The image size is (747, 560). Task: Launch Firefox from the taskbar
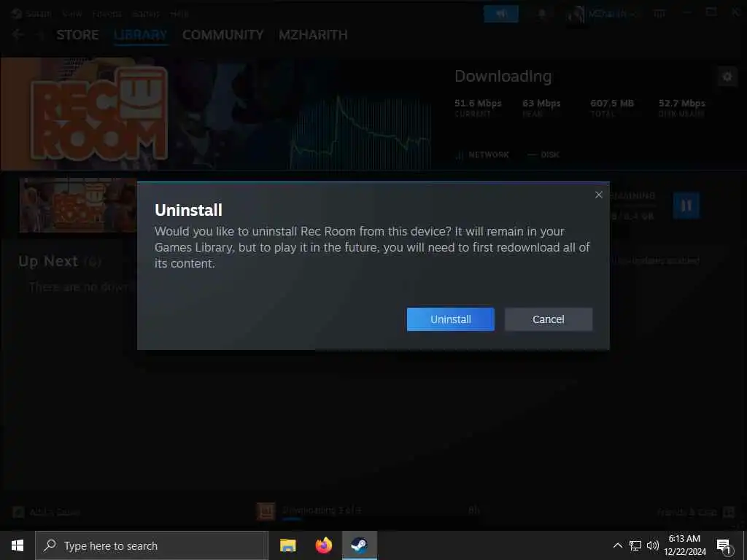click(323, 545)
